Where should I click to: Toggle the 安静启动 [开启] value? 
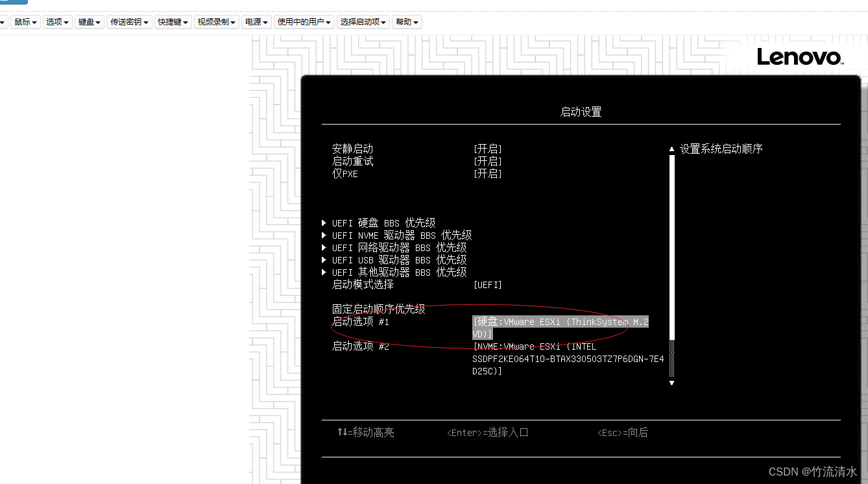[x=487, y=149]
